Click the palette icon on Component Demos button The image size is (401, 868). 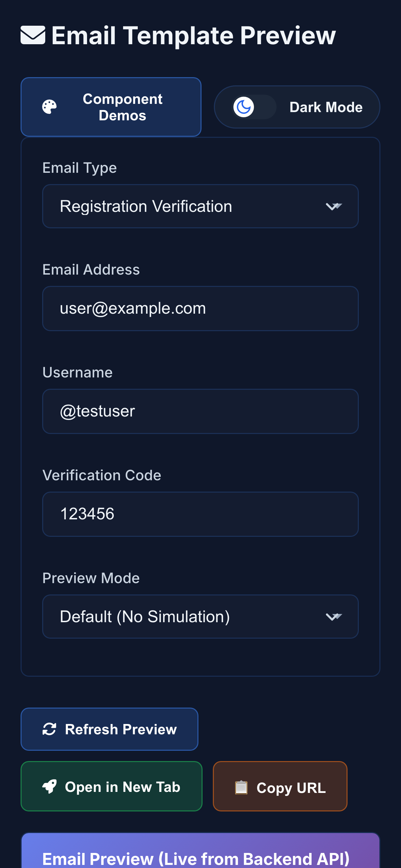(x=49, y=107)
